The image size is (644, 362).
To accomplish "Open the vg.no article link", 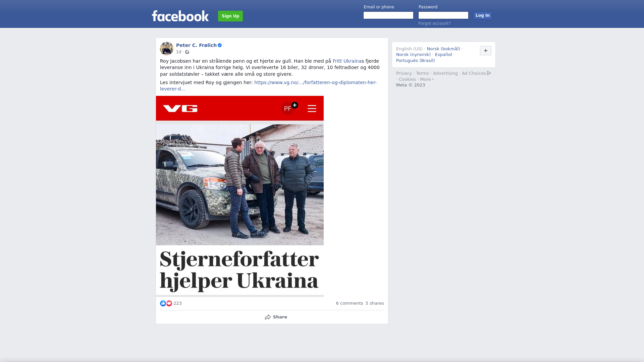I will click(268, 85).
